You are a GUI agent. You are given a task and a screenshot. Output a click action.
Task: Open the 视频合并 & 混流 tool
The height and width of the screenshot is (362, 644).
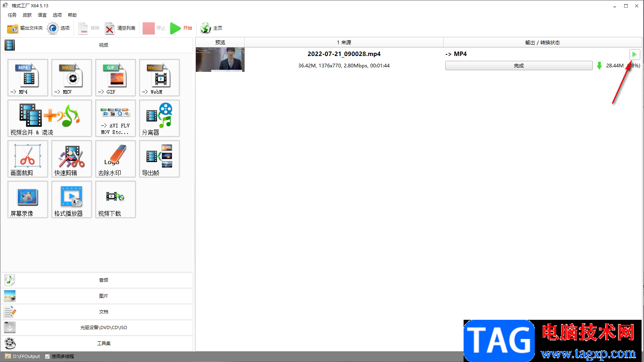[x=50, y=118]
